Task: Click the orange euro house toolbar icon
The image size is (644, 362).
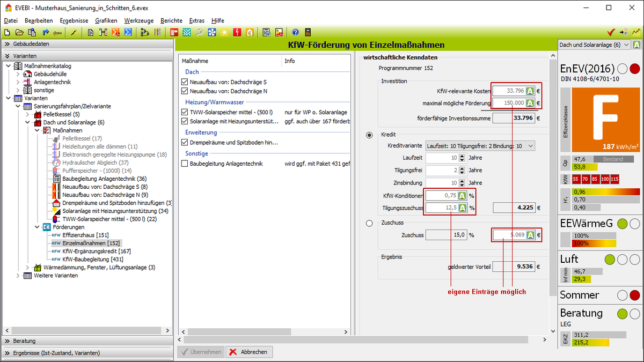Action: 250,32
